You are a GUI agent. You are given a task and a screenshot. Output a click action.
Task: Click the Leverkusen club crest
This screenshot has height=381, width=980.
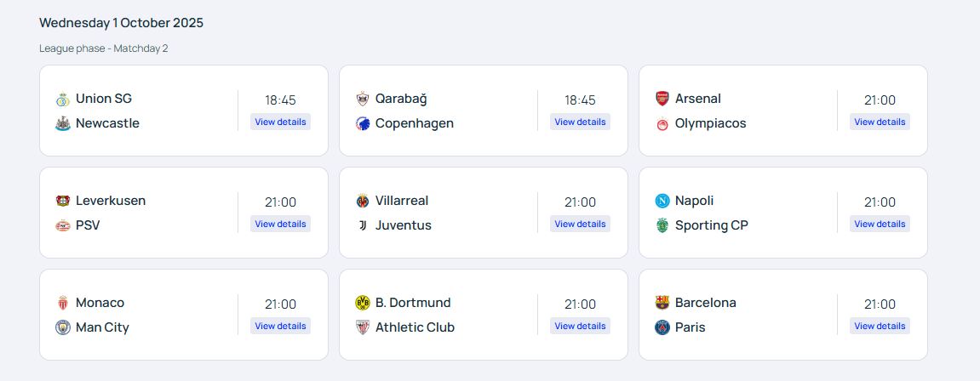point(62,201)
